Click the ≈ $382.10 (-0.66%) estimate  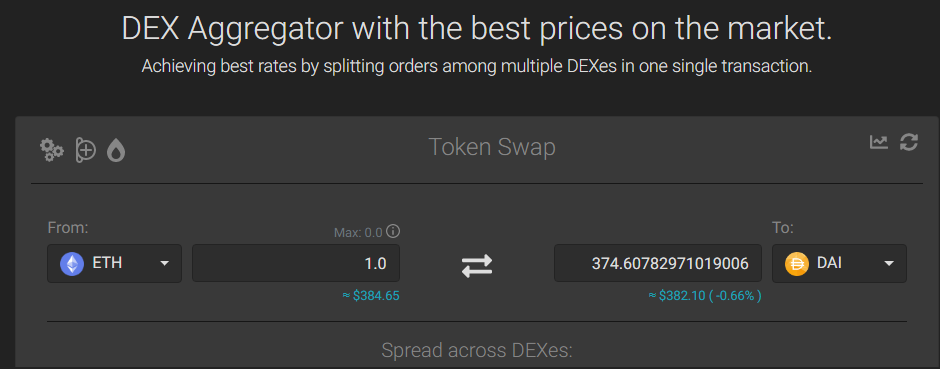click(705, 295)
